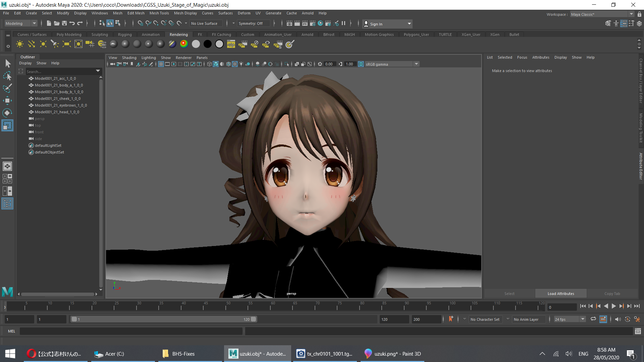Open the Modeling menu set dropdown

click(21, 23)
